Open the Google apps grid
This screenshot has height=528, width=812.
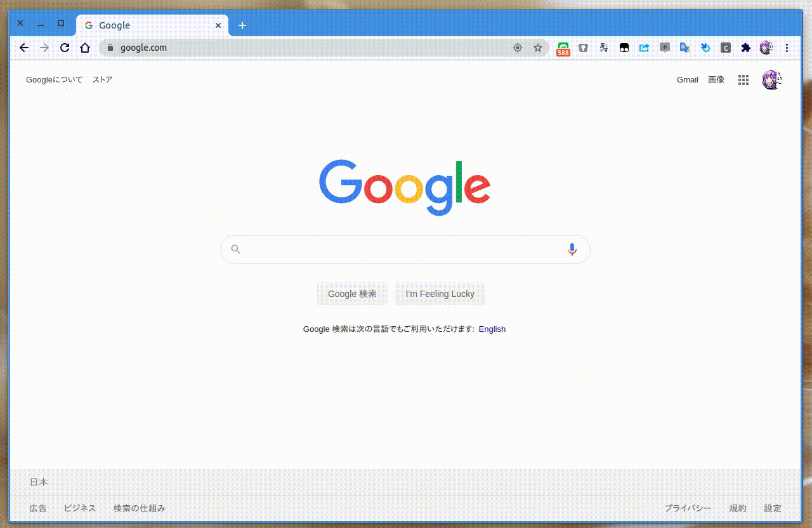click(743, 80)
